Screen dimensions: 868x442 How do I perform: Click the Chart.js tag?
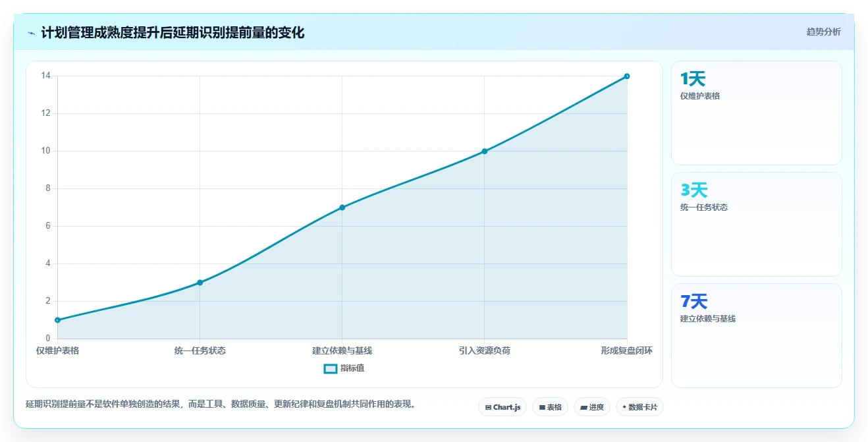[x=502, y=407]
